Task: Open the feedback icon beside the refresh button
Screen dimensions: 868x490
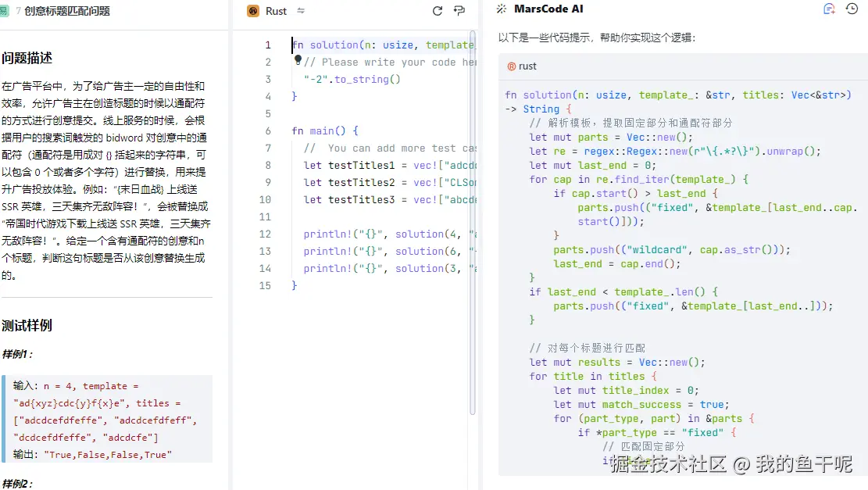Action: [459, 10]
